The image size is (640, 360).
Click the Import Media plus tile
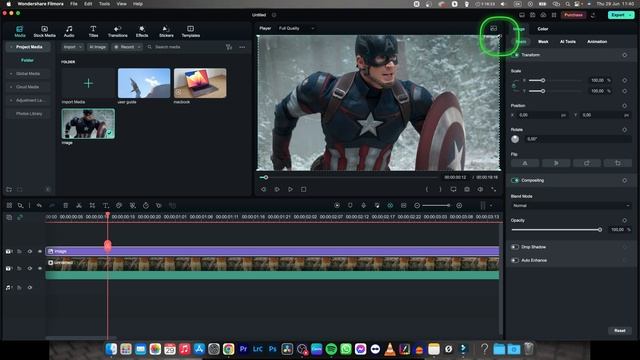(88, 83)
